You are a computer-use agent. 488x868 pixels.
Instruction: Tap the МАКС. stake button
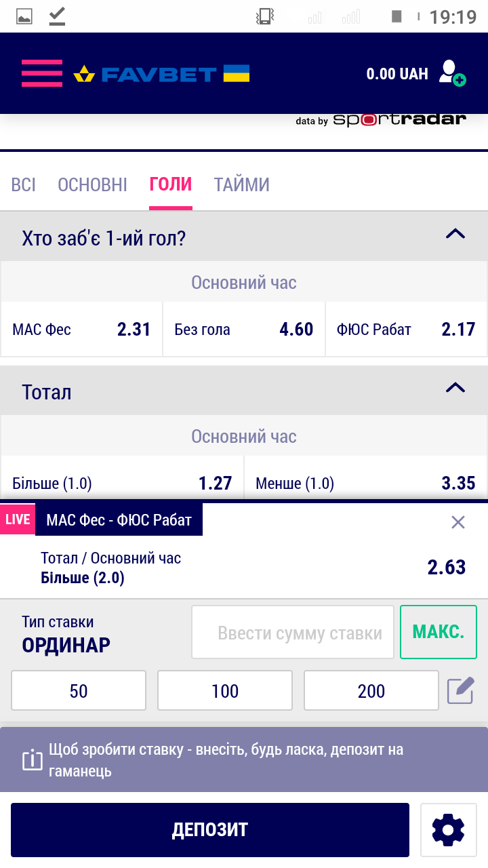click(x=439, y=633)
